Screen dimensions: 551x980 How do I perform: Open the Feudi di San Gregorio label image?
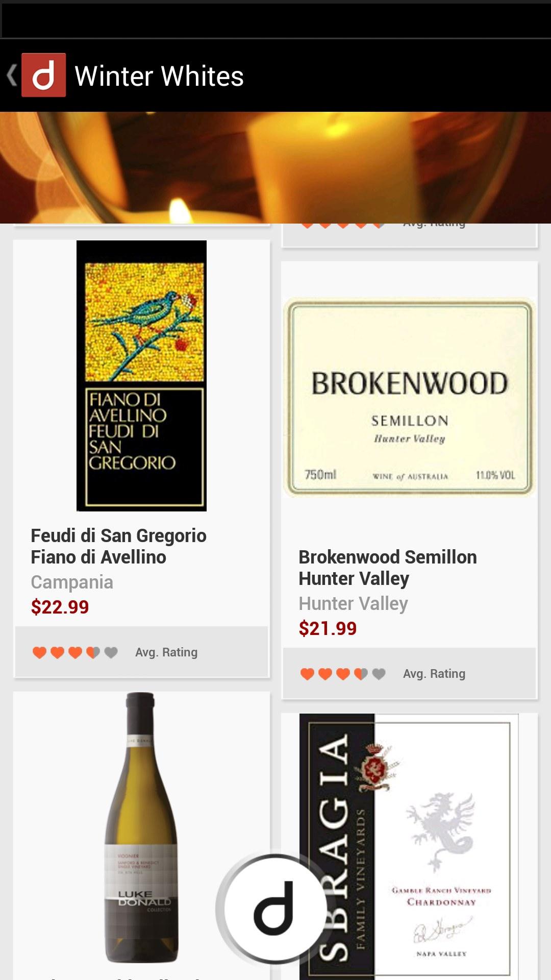pos(141,376)
